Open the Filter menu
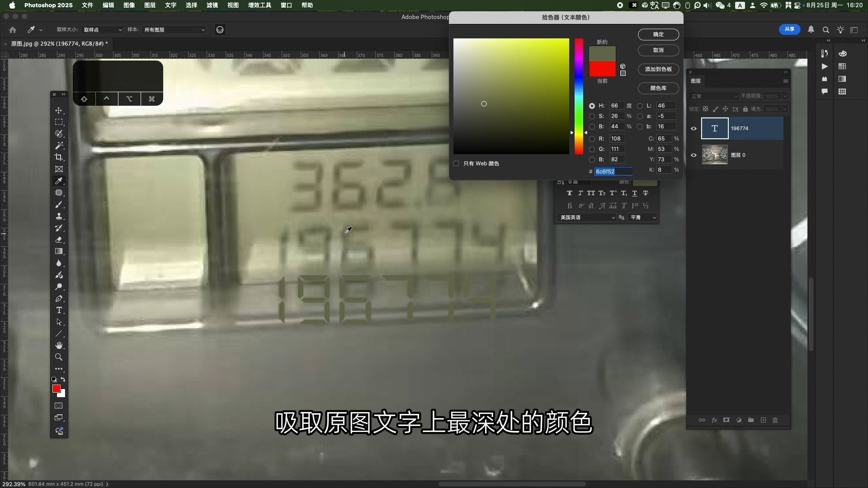The image size is (868, 488). (212, 5)
